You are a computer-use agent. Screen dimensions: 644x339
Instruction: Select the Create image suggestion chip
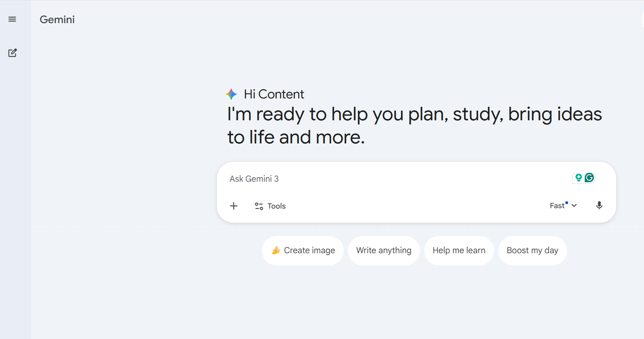(303, 251)
